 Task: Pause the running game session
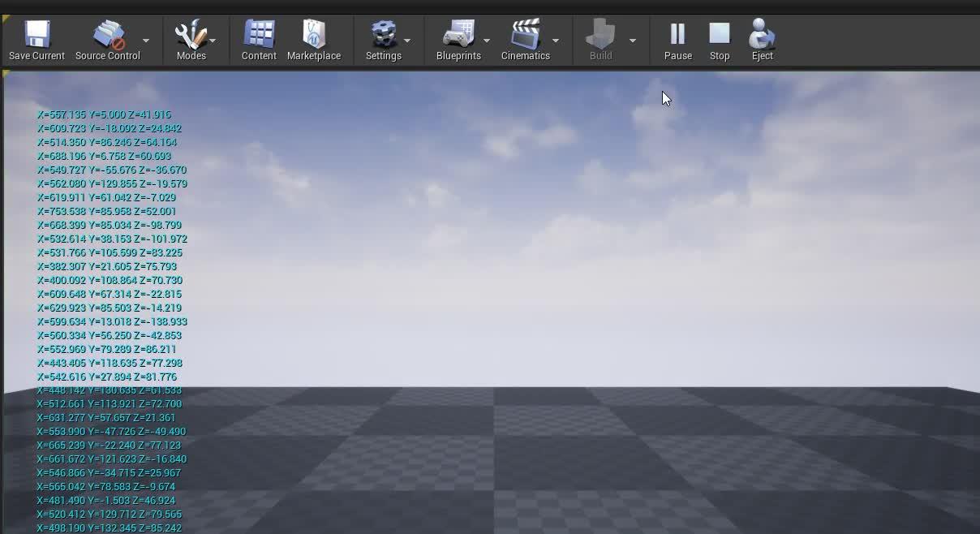[677, 34]
